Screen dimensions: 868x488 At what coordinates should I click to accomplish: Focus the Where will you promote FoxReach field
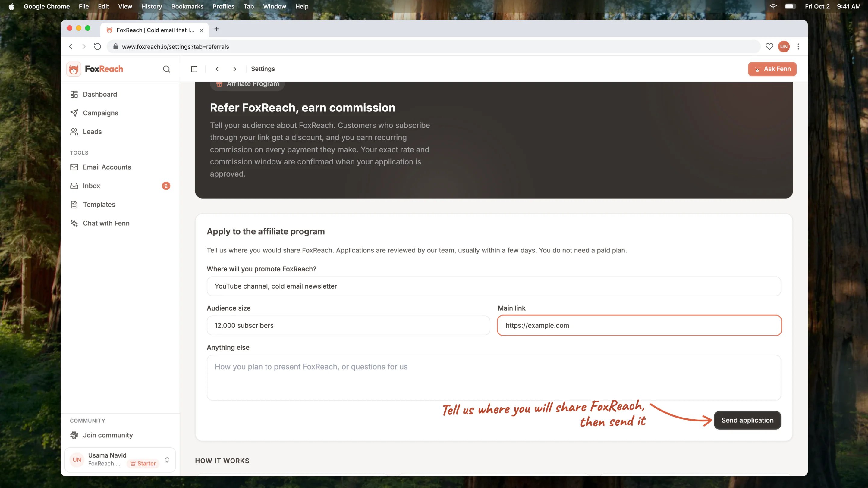pos(494,286)
